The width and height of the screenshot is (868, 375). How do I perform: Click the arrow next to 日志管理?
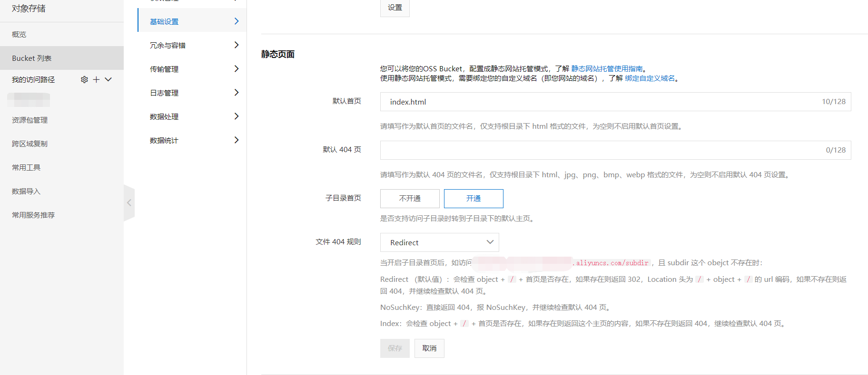coord(237,93)
